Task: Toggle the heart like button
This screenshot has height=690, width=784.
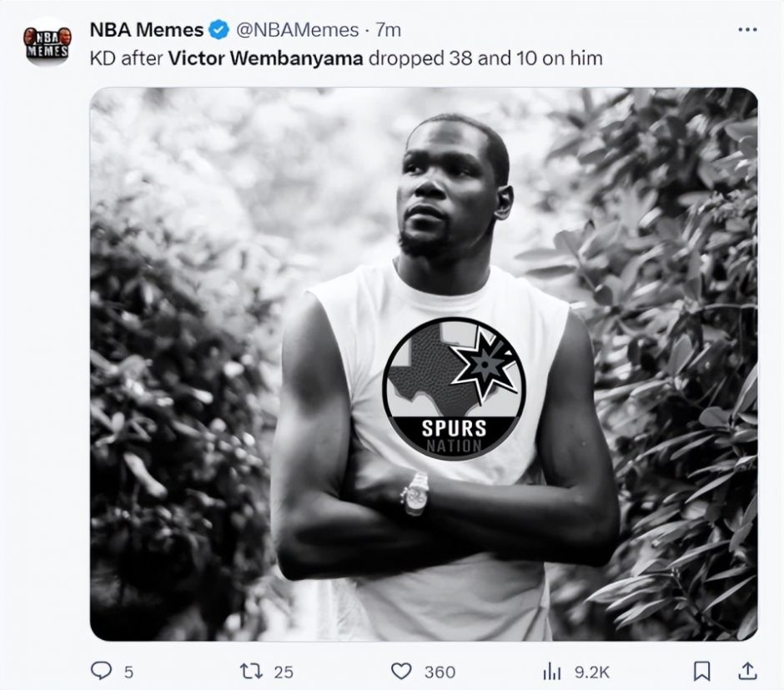Action: coord(402,670)
